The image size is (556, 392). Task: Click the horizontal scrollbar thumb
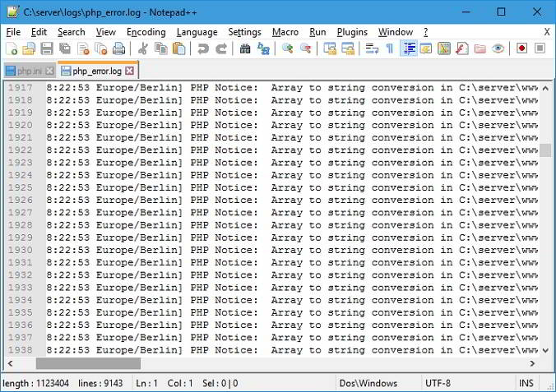pos(88,363)
